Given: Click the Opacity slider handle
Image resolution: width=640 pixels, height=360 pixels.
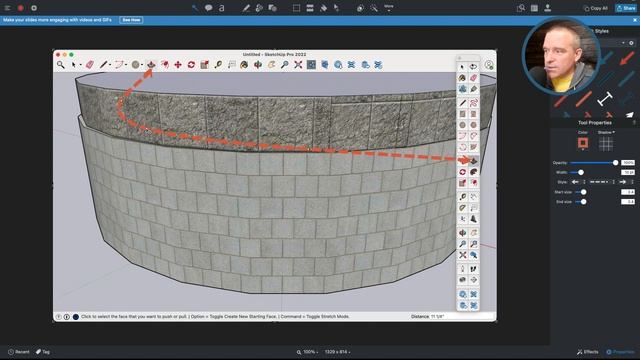Looking at the screenshot, I should pos(616,162).
